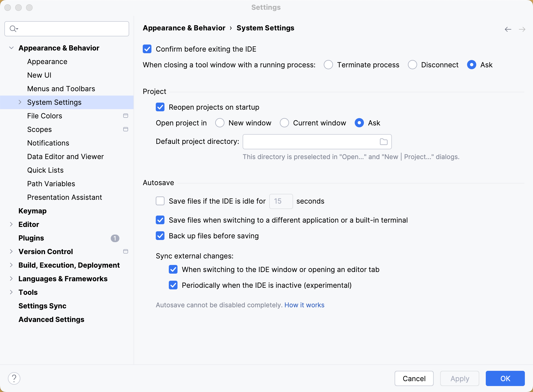Open the How it works link
This screenshot has width=533, height=392.
click(304, 305)
